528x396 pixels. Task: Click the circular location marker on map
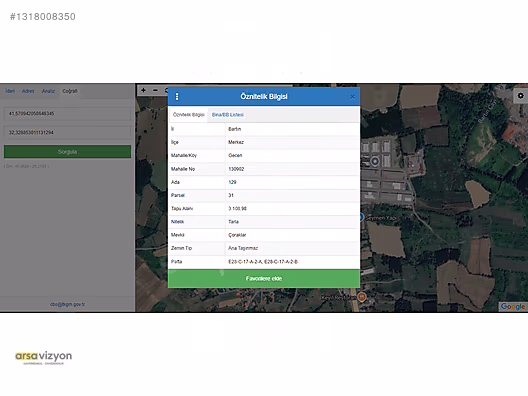375,162
